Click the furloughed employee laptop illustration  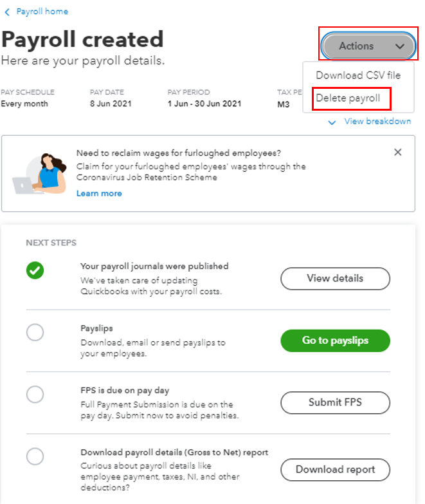pyautogui.click(x=39, y=174)
